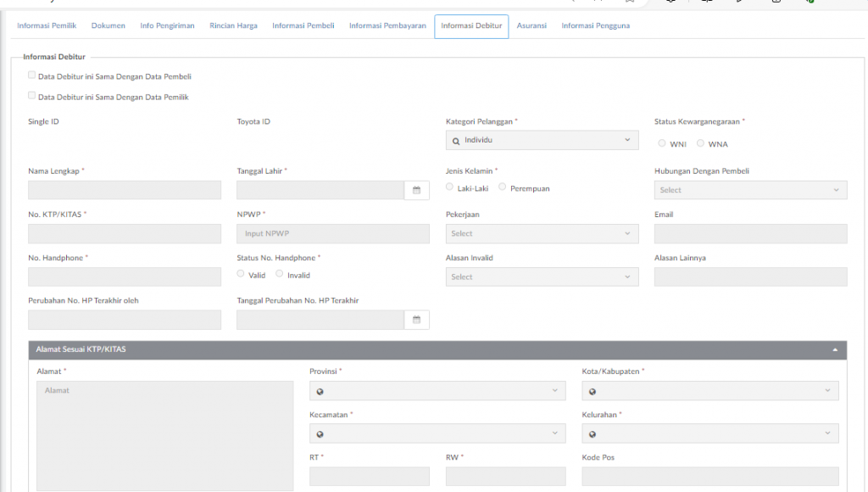Click search icon in Kategori Pelanggan field

pos(455,141)
